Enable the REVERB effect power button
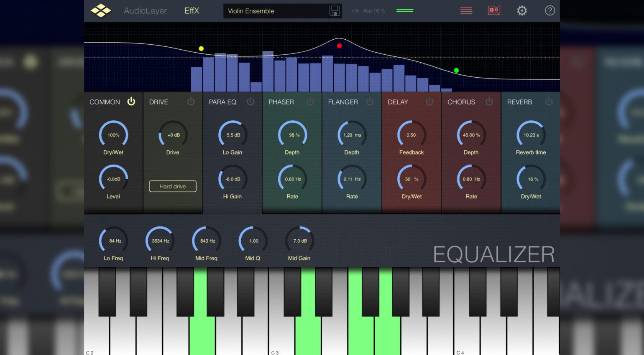Image resolution: width=644 pixels, height=355 pixels. (549, 101)
